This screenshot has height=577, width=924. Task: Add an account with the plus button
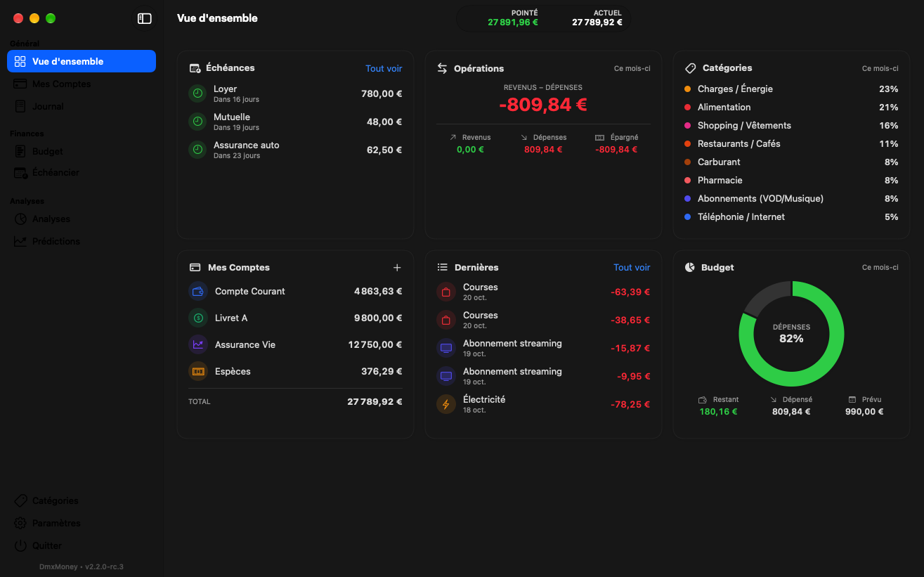(x=397, y=268)
